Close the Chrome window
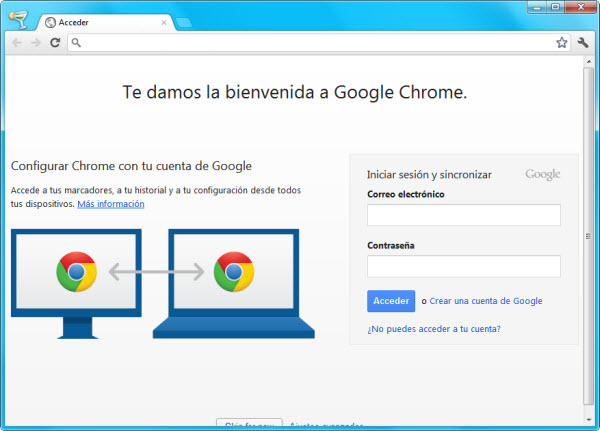Screen dimensions: 600x431 [580, 7]
